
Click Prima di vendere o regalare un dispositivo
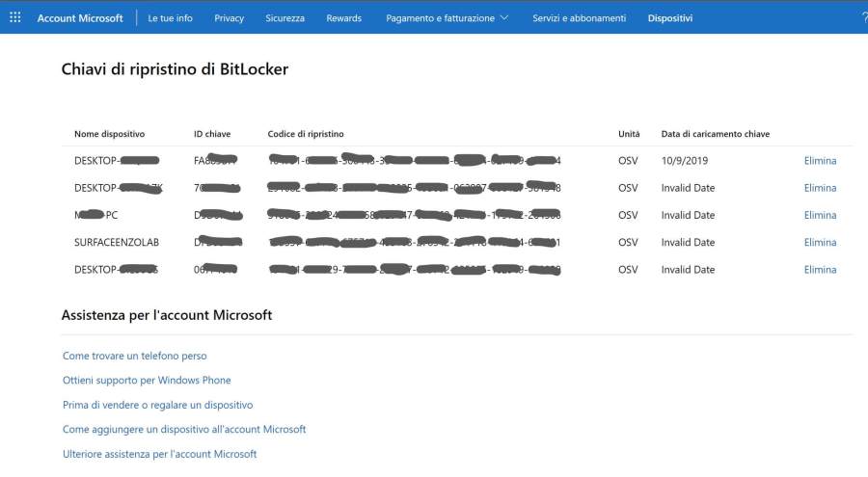[x=157, y=405]
